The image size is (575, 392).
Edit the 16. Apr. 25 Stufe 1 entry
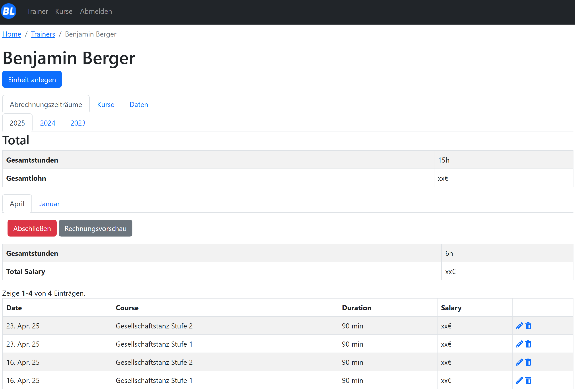pyautogui.click(x=519, y=380)
